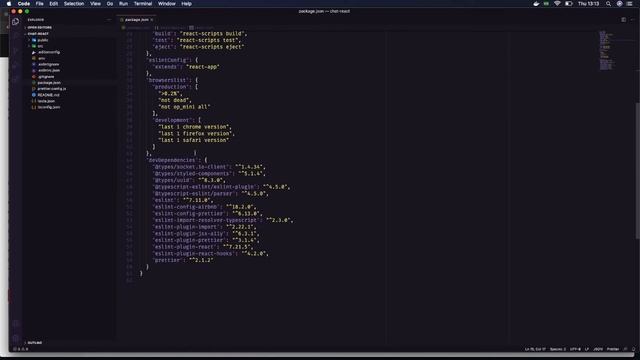640x360 pixels.
Task: Click the Docker whale menu bar icon
Action: click(536, 4)
